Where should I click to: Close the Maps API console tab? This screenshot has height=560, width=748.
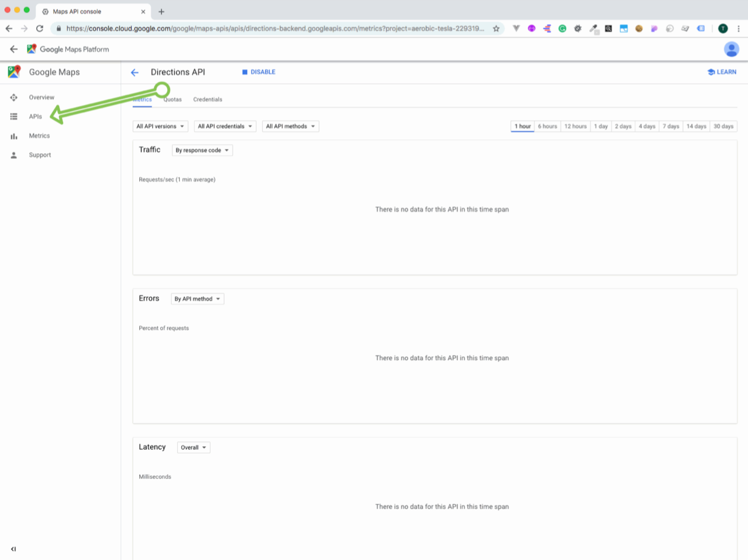[143, 11]
